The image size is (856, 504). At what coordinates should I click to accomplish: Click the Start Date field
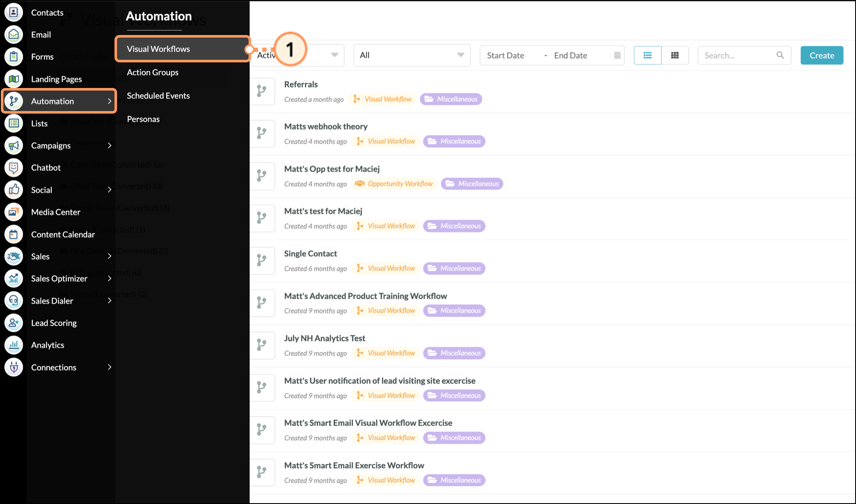click(505, 56)
